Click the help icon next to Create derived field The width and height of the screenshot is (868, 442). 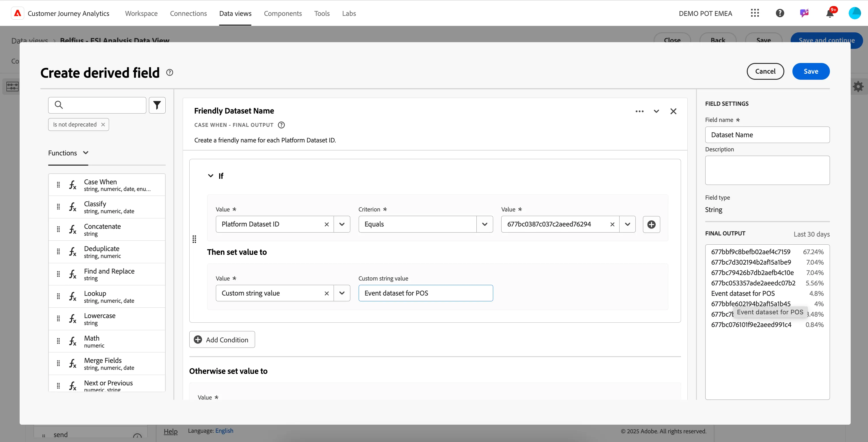pos(170,73)
